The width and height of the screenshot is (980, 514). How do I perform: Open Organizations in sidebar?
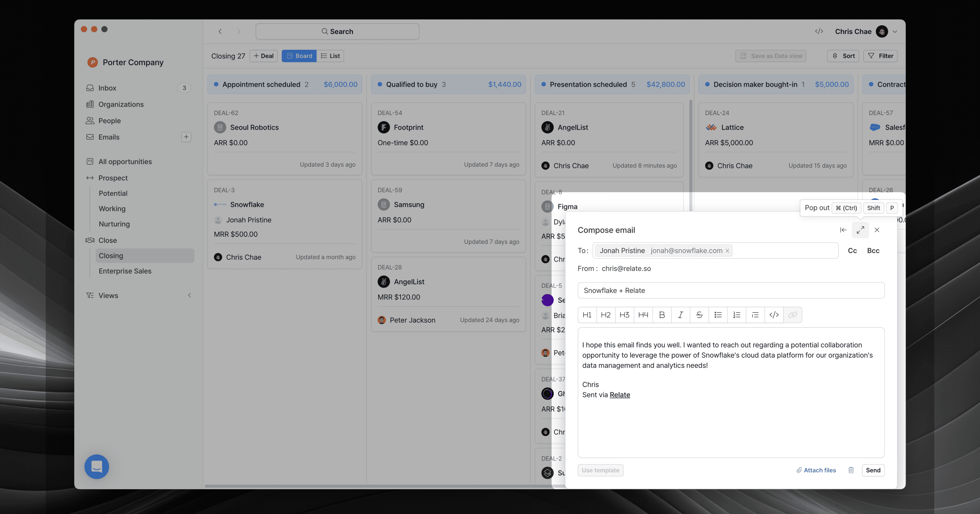click(121, 104)
